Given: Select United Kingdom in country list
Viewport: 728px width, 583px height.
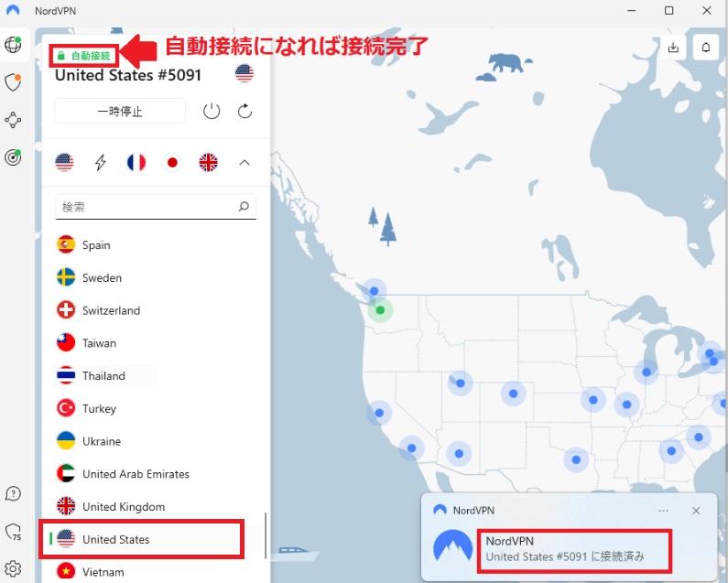Looking at the screenshot, I should coord(156,506).
